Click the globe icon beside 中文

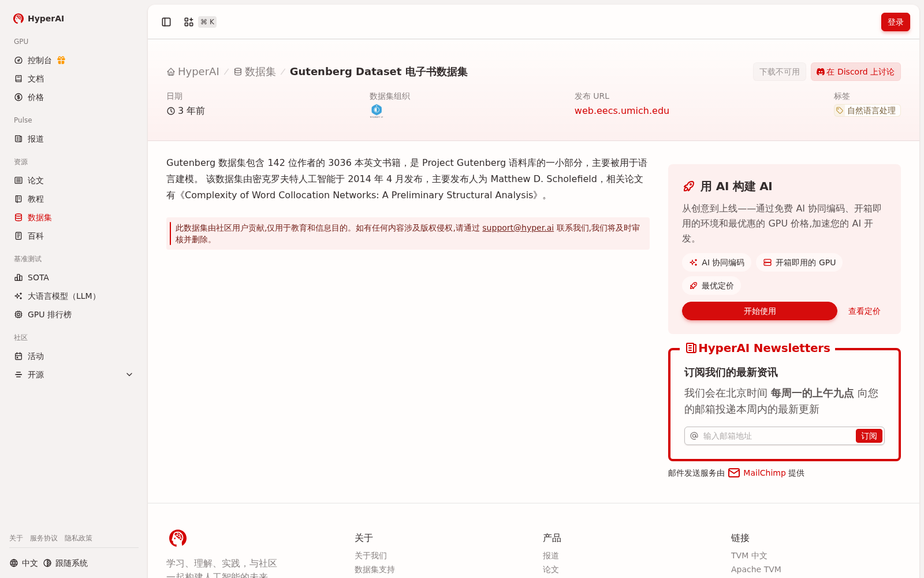point(14,563)
